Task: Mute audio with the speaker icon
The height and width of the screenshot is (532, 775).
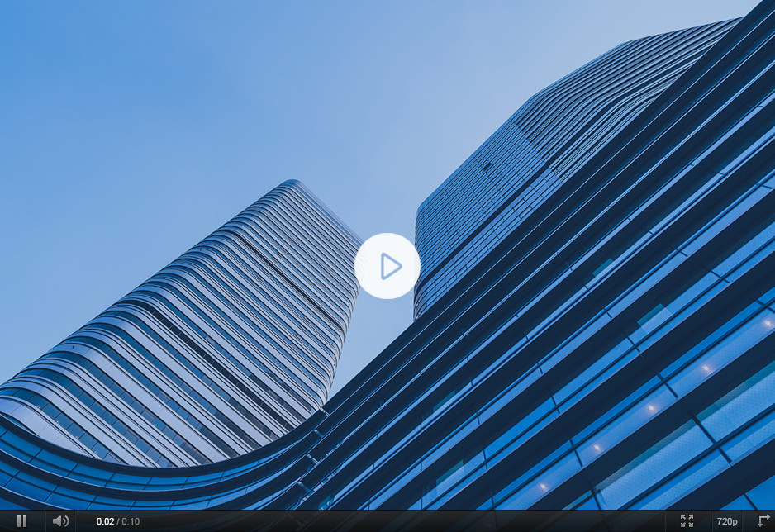Action: click(x=60, y=521)
